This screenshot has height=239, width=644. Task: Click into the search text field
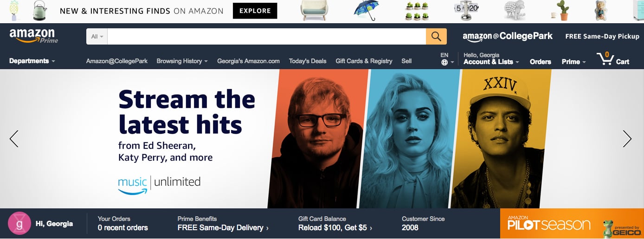(267, 37)
